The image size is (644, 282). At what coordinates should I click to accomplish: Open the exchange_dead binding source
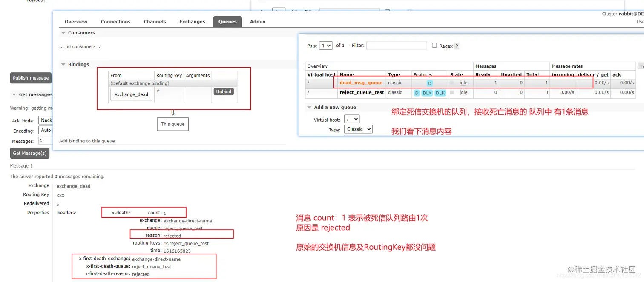pos(131,94)
